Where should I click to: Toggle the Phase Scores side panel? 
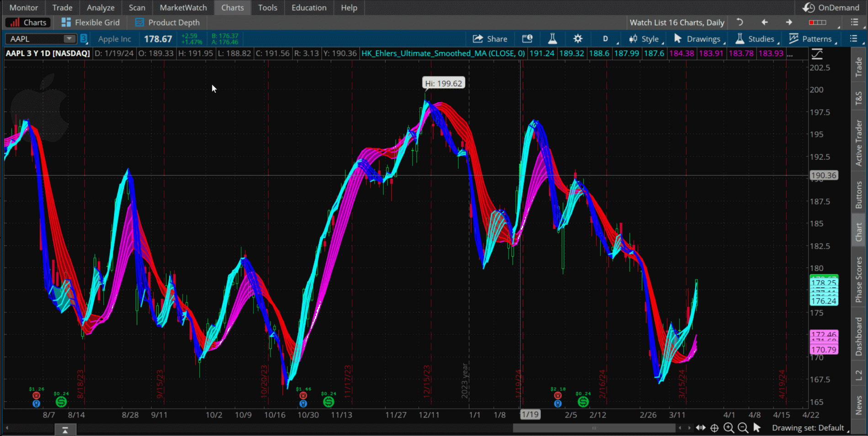tap(859, 279)
